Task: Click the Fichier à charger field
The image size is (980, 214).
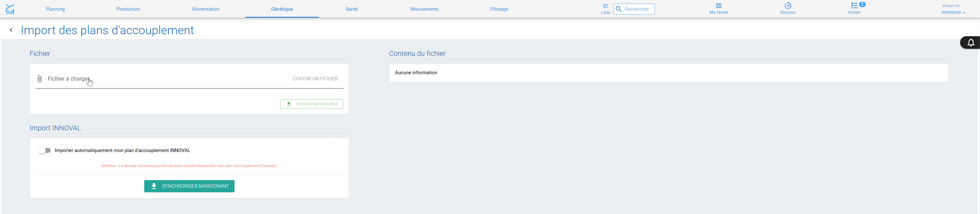Action: (x=189, y=79)
